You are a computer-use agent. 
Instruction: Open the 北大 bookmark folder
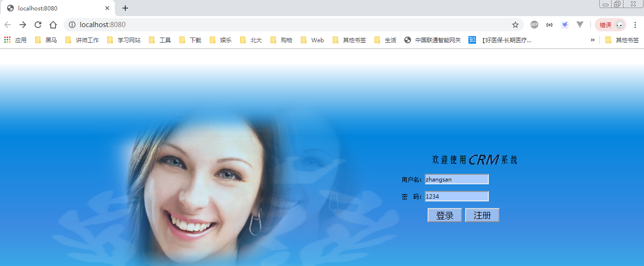point(251,40)
